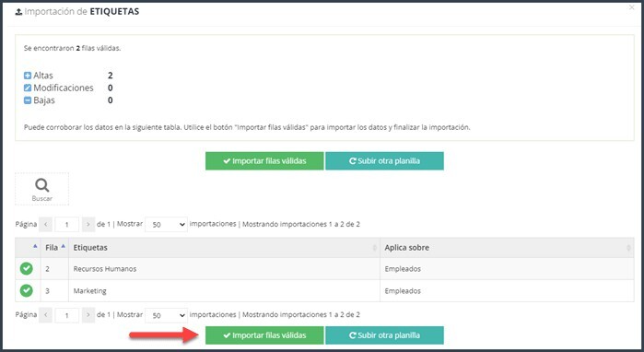Click the Altas plus icon
644x352 pixels.
coord(28,76)
